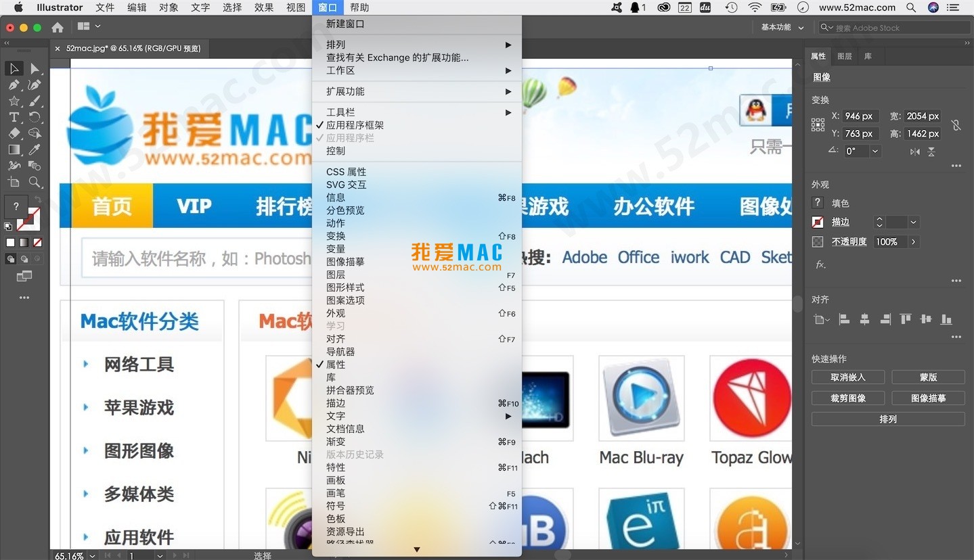Screen dimensions: 974x560
Task: Open the stroke color swatch in Appearance
Action: click(x=818, y=222)
